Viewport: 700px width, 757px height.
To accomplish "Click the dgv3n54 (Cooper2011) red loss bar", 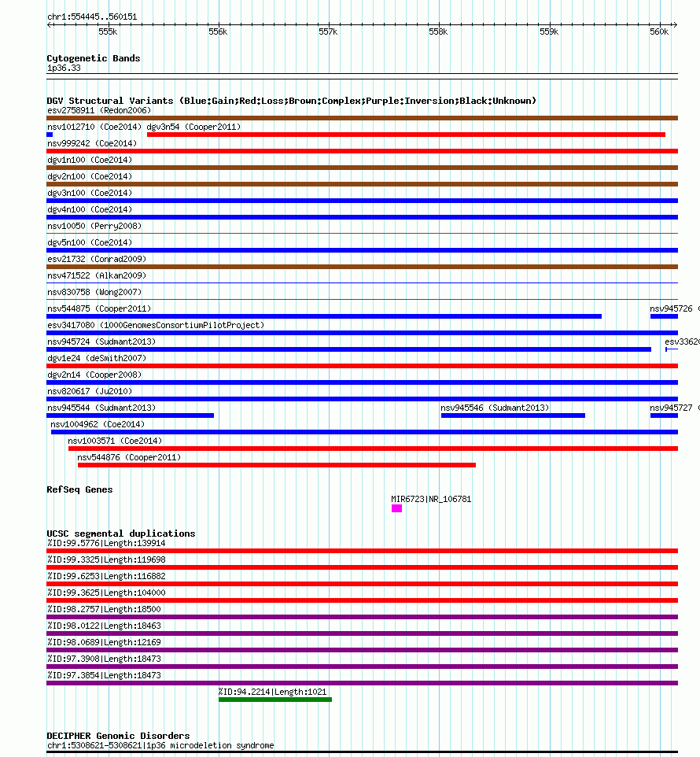I will pos(406,135).
